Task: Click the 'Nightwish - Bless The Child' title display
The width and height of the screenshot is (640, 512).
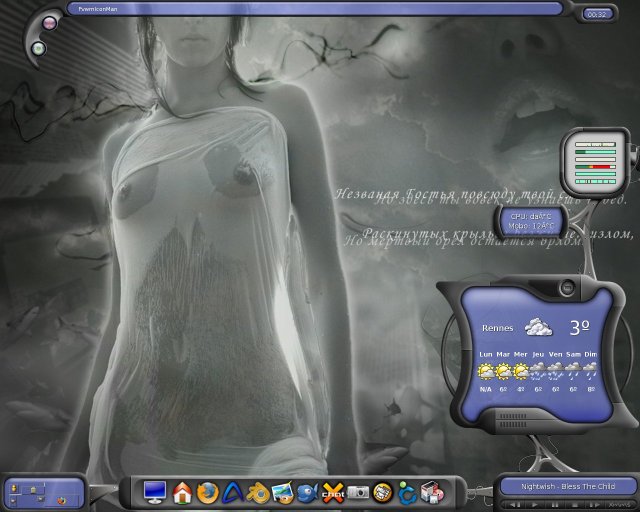Action: [x=568, y=486]
